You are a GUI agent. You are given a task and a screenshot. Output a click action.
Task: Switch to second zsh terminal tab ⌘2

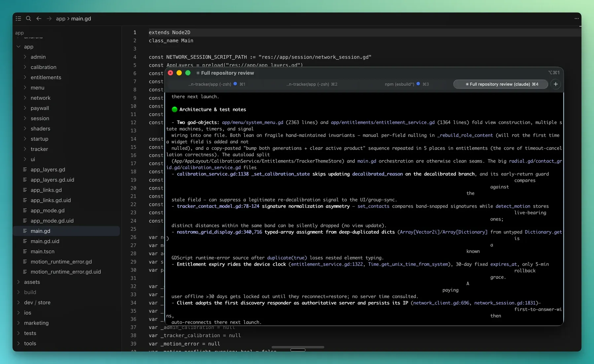click(x=312, y=84)
